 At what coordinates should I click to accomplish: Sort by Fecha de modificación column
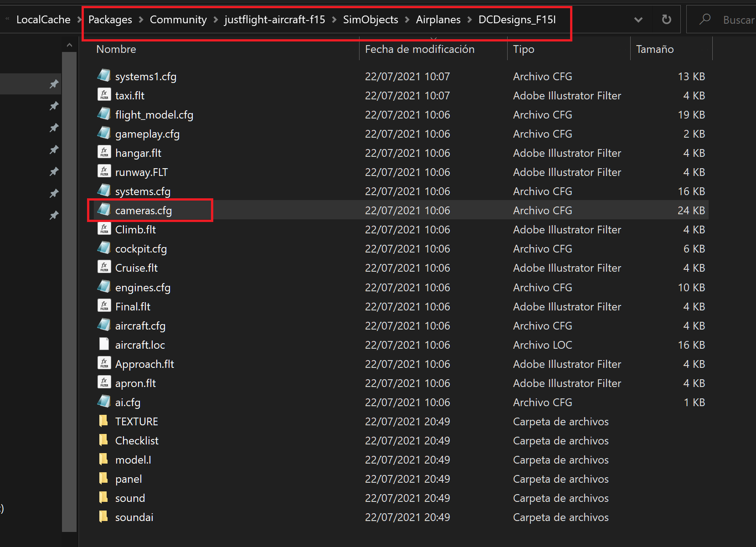coord(419,49)
